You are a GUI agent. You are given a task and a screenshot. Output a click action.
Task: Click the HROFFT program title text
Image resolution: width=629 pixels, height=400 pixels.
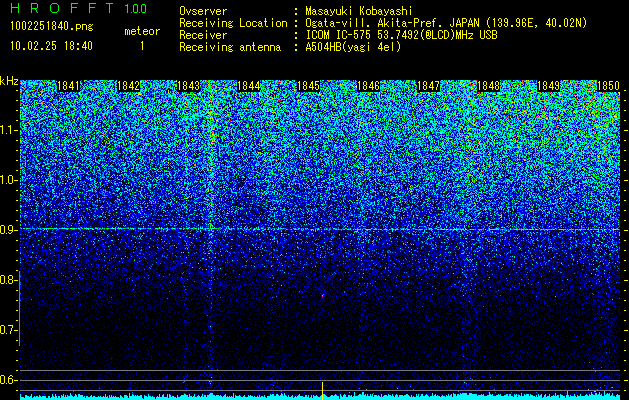pos(62,8)
